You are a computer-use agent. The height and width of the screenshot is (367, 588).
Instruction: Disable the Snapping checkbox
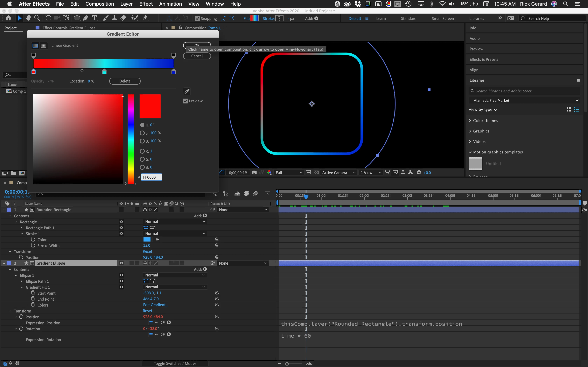tap(197, 19)
